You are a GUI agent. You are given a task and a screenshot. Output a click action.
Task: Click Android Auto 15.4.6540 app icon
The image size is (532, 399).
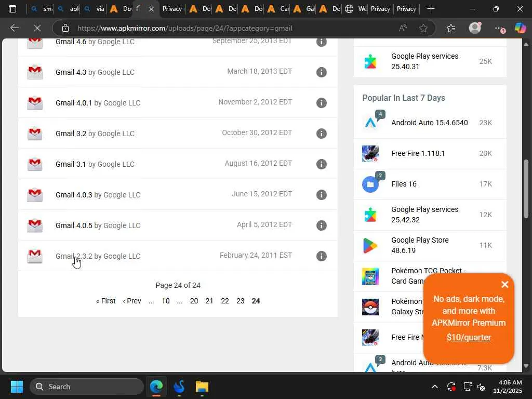pos(370,123)
